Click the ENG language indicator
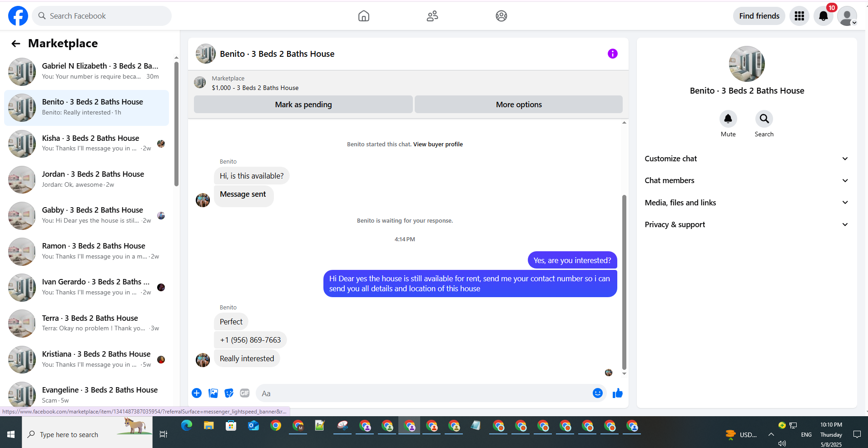Viewport: 868px width, 448px height. pos(806,435)
